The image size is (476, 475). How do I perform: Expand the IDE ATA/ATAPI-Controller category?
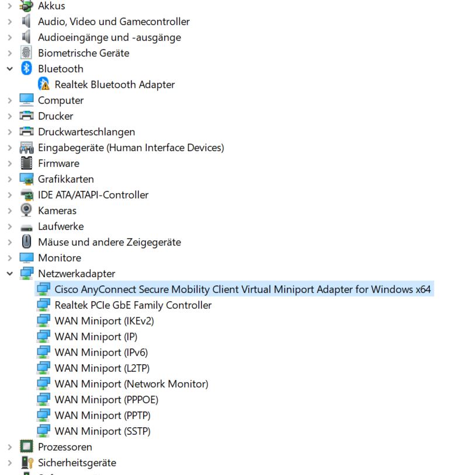click(10, 195)
